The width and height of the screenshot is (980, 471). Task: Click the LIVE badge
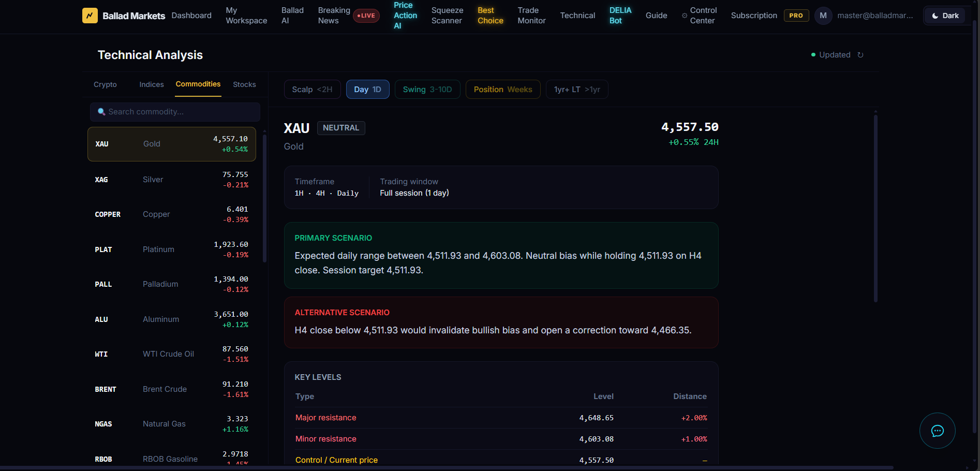[366, 16]
